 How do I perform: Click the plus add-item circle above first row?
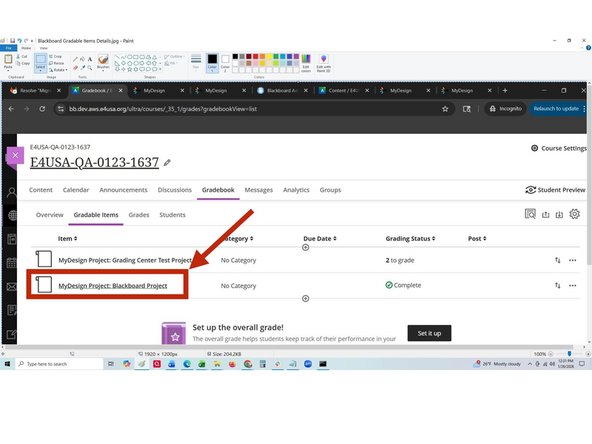305,247
